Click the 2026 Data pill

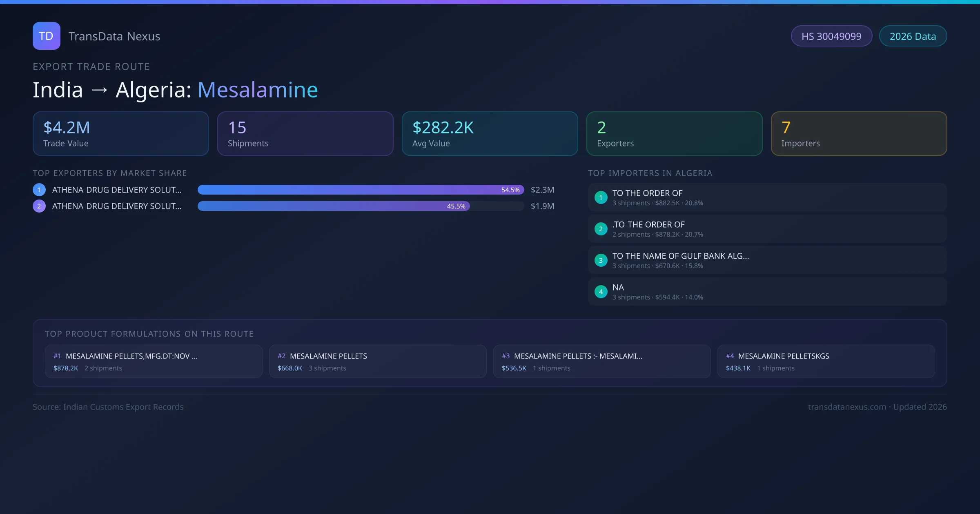[x=913, y=36]
